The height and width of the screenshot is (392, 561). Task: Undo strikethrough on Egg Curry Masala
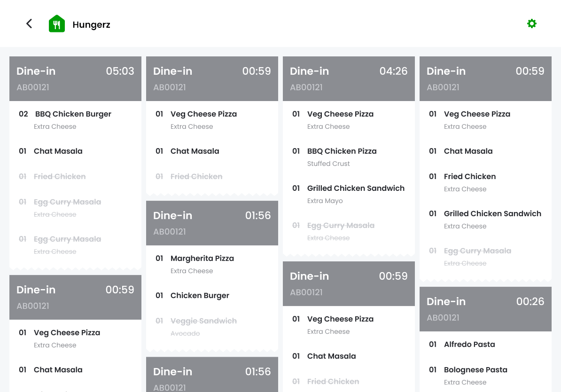tap(67, 202)
